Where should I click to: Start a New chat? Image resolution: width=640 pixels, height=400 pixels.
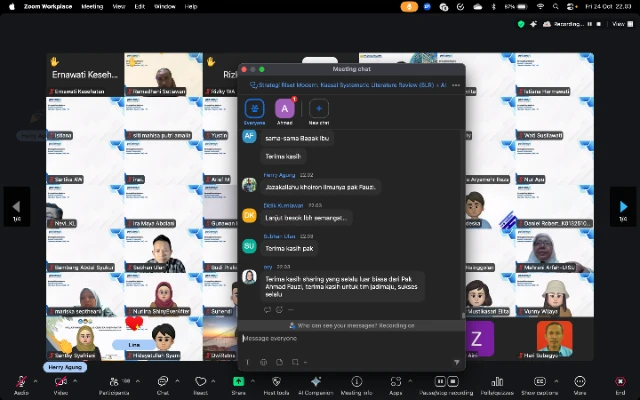(319, 111)
